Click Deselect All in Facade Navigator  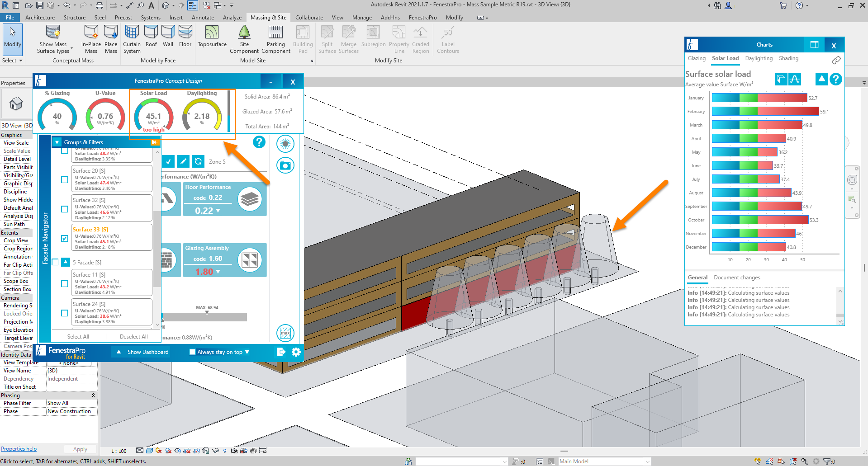coord(133,337)
